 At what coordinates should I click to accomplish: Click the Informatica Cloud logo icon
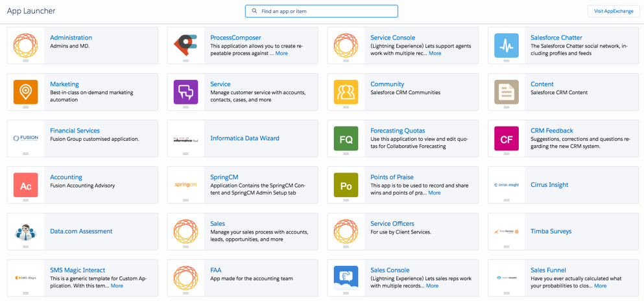click(185, 139)
